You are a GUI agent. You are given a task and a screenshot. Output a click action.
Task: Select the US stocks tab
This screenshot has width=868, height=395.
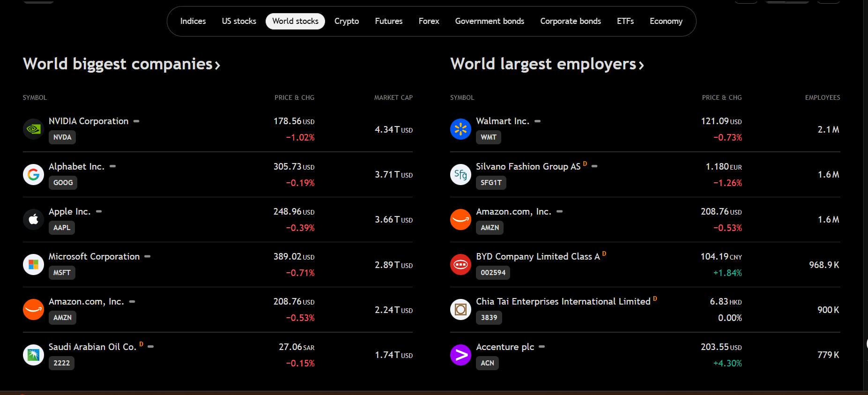(x=239, y=21)
